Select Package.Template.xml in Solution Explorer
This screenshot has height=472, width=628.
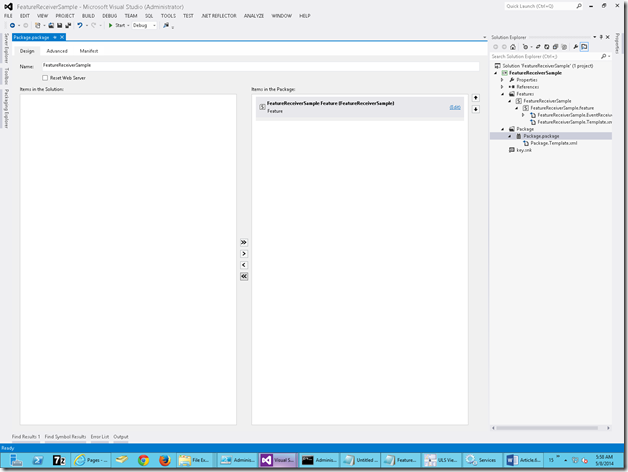[x=554, y=143]
